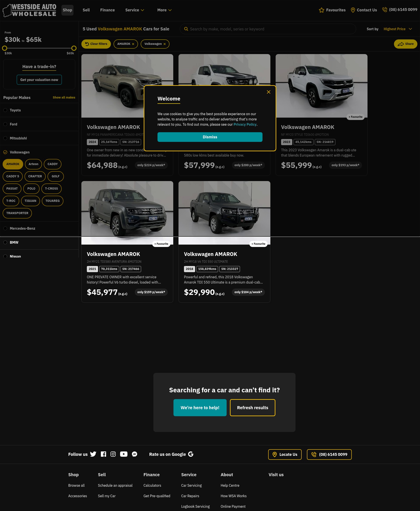Click the search magnifier icon
This screenshot has width=420, height=511.
[186, 29]
